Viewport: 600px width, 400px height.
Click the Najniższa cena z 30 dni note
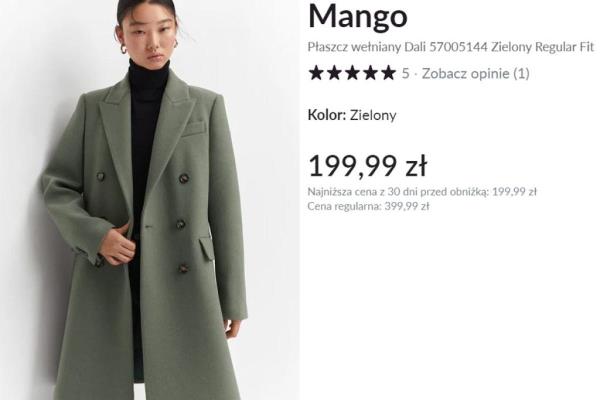click(x=422, y=191)
